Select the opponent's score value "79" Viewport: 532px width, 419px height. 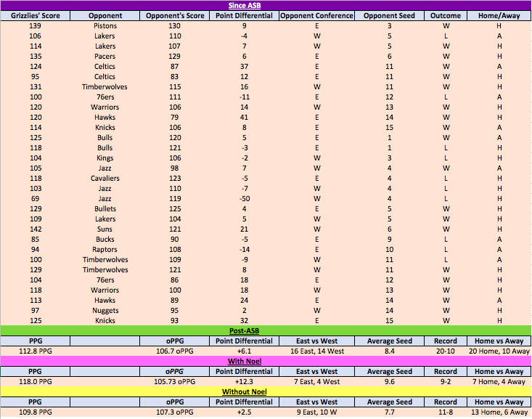174,118
